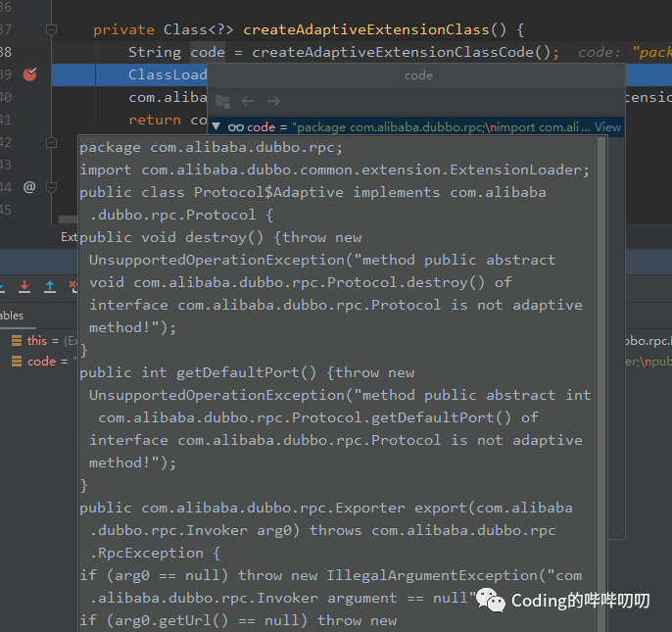Click the @ annotation gutter icon

[x=29, y=187]
